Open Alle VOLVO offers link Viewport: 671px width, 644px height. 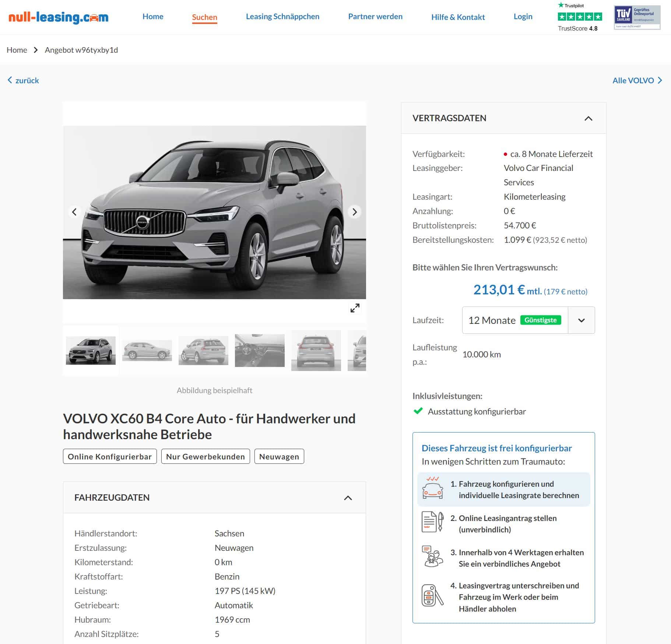pyautogui.click(x=633, y=80)
